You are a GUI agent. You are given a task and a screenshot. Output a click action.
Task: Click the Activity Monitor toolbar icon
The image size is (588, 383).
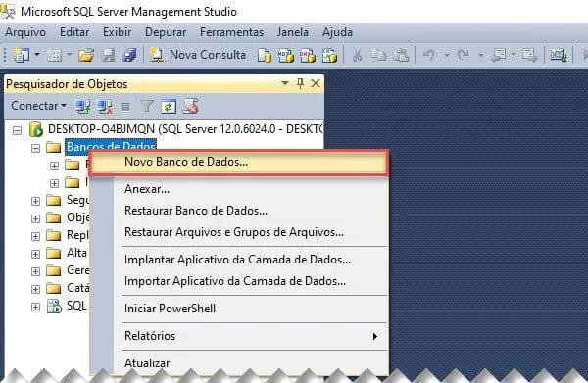558,55
